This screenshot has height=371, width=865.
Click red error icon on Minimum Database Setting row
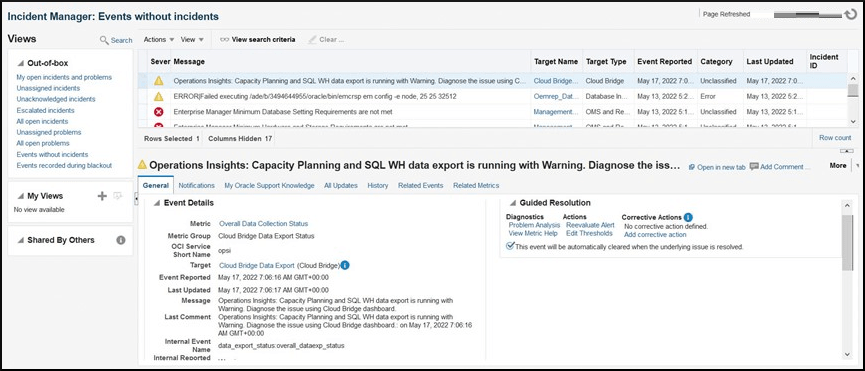pyautogui.click(x=159, y=111)
